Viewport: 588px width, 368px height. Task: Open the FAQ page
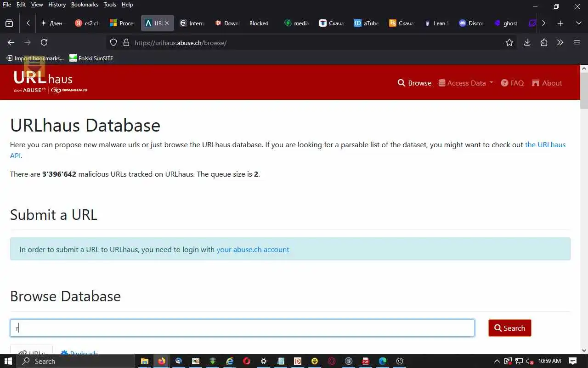tap(512, 83)
